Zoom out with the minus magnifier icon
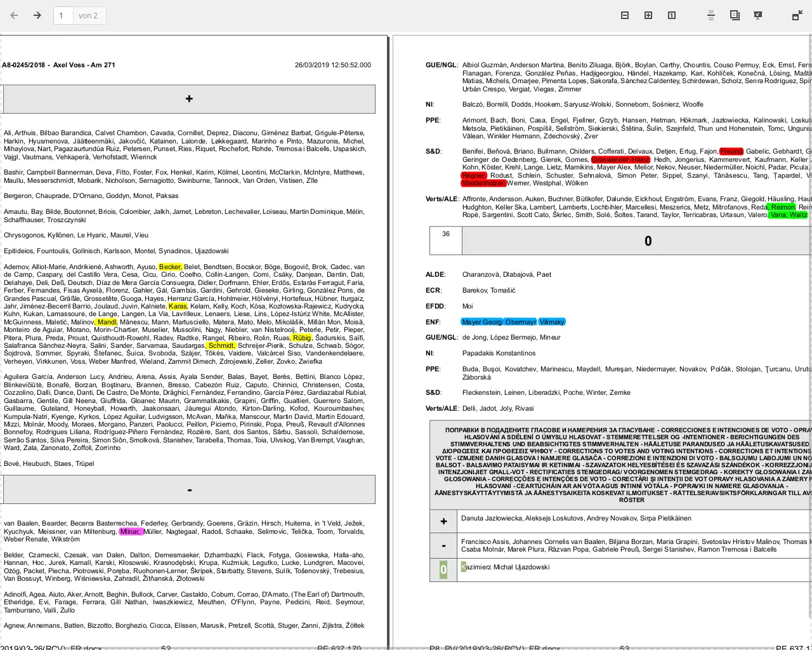This screenshot has height=650, width=812. point(625,15)
